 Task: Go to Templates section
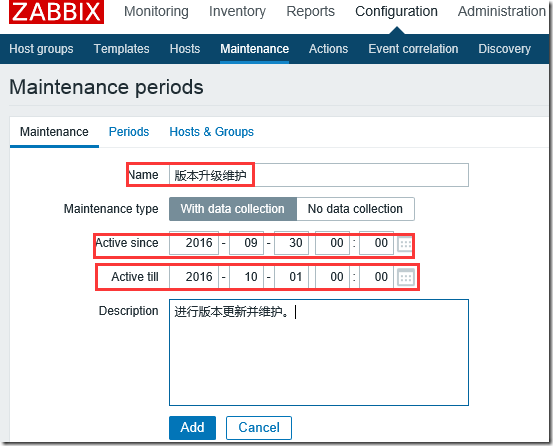pos(121,49)
